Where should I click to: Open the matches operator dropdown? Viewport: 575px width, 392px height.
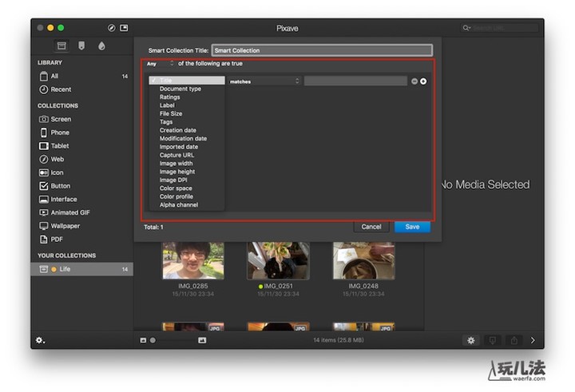[x=264, y=81]
